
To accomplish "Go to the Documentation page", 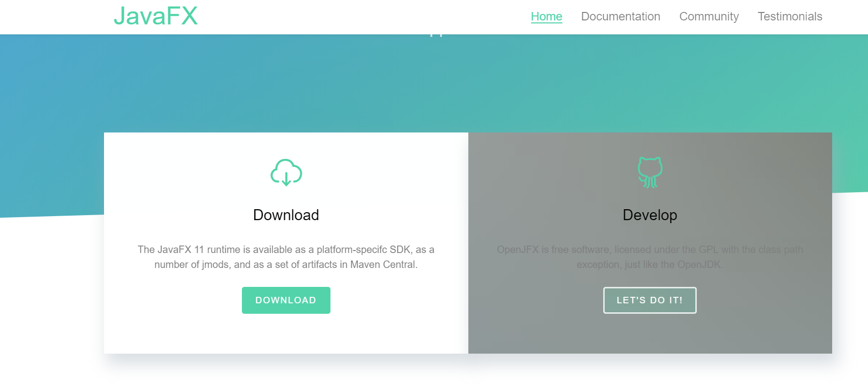I will click(621, 16).
